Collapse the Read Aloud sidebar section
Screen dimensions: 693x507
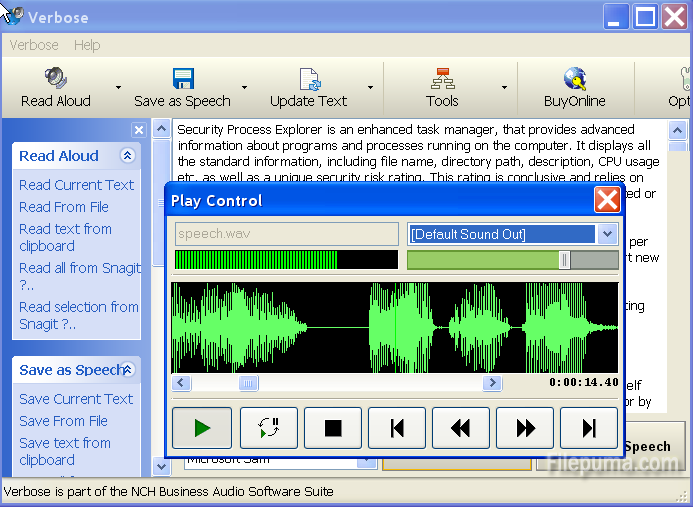127,156
